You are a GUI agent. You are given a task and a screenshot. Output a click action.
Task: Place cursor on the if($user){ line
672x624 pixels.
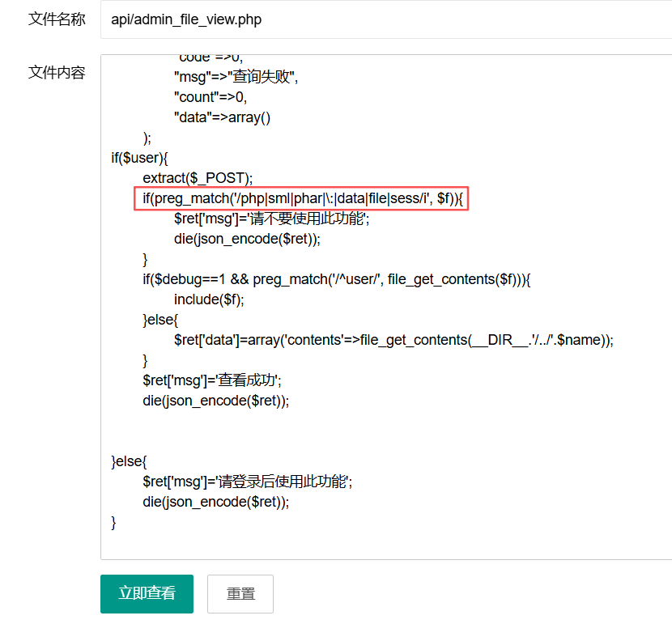pyautogui.click(x=138, y=158)
